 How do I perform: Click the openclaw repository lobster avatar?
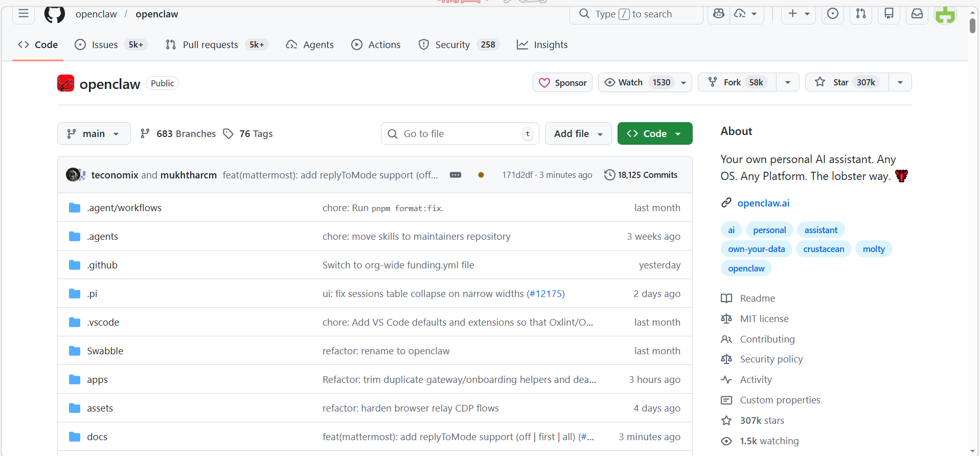point(65,83)
